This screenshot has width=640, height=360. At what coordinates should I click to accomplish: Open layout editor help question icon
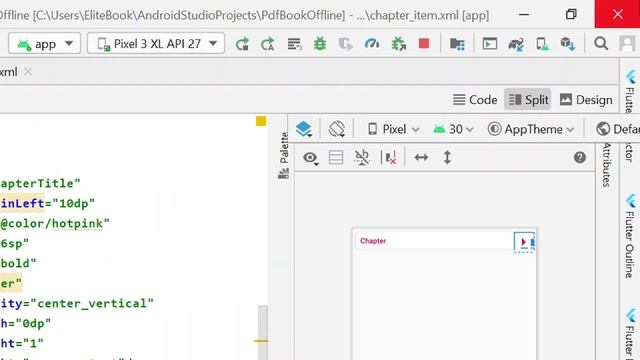point(580,158)
